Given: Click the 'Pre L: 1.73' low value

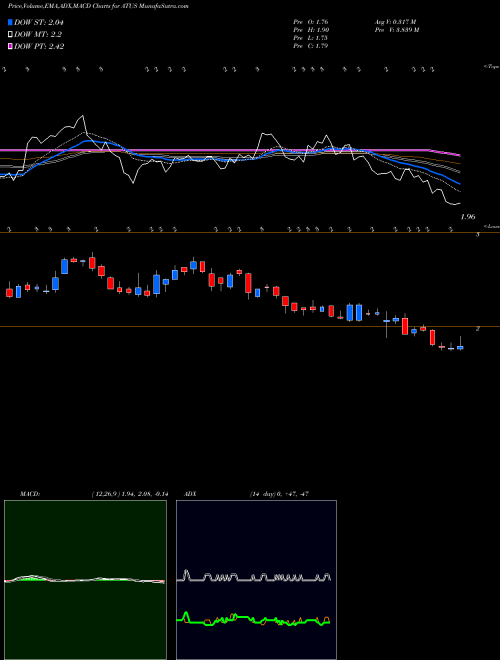Looking at the screenshot, I should [311, 38].
